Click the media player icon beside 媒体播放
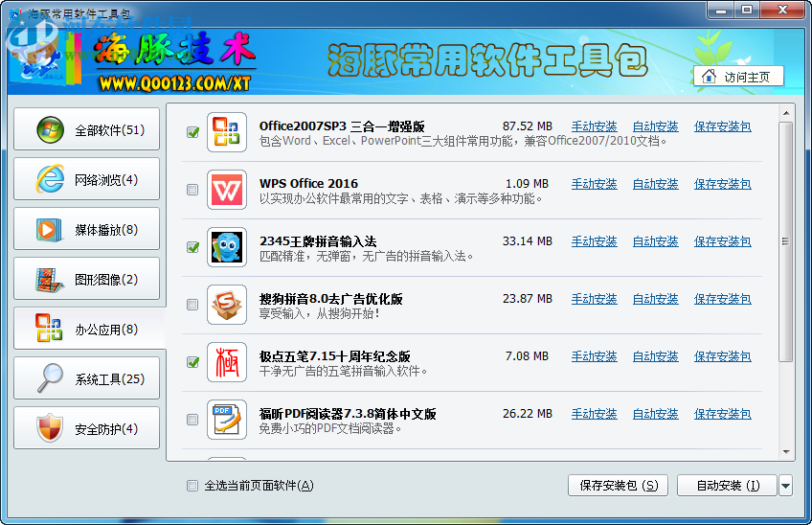This screenshot has width=812, height=525. click(49, 230)
